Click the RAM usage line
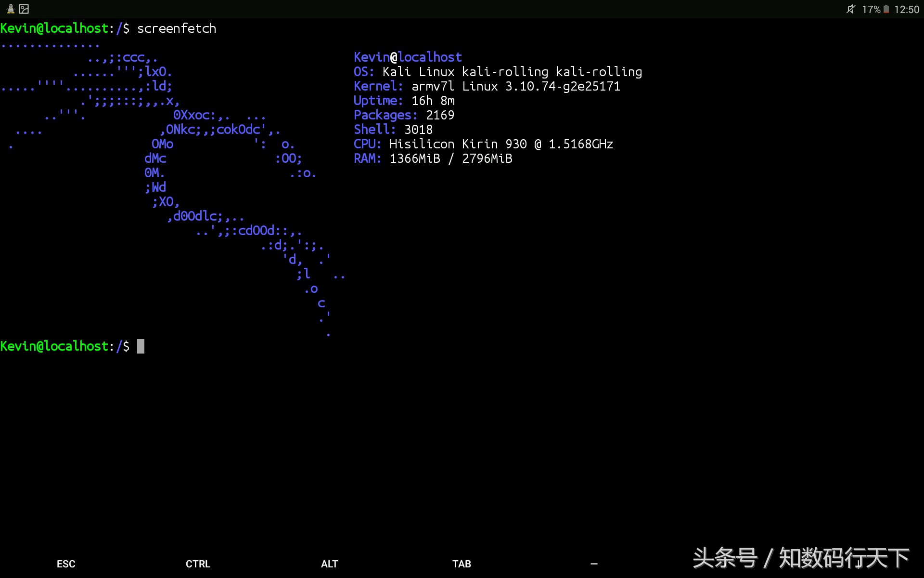 pyautogui.click(x=433, y=158)
